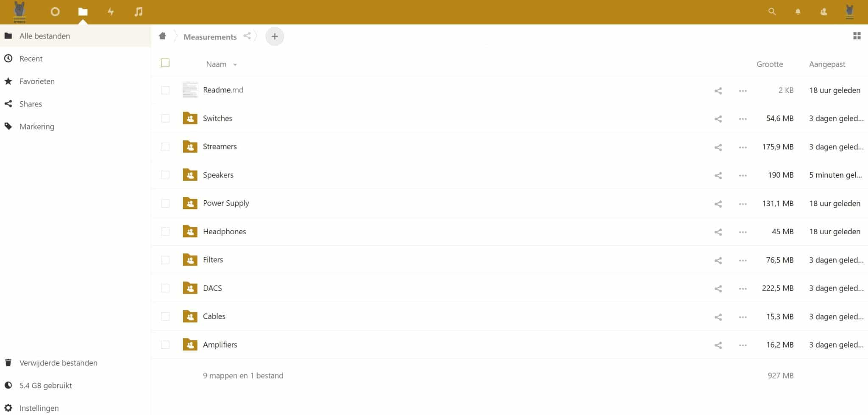Tick the select-all checkbox
The width and height of the screenshot is (868, 415).
coord(165,63)
